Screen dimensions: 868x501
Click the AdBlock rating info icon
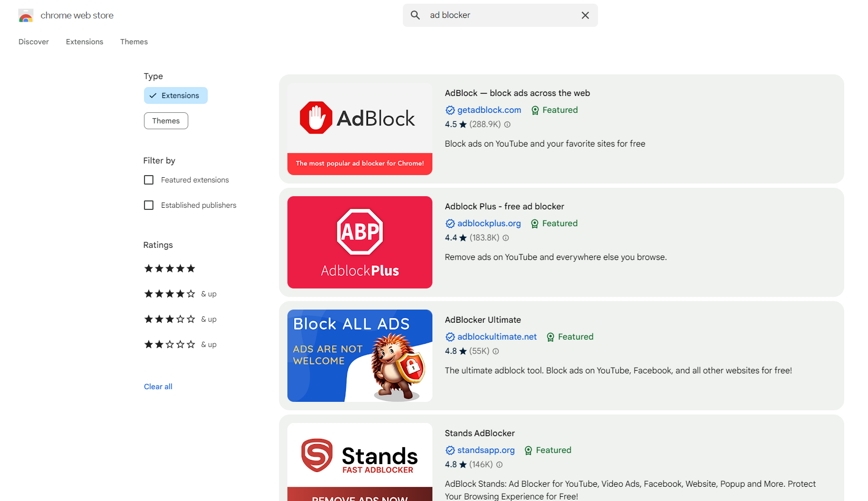tap(507, 124)
